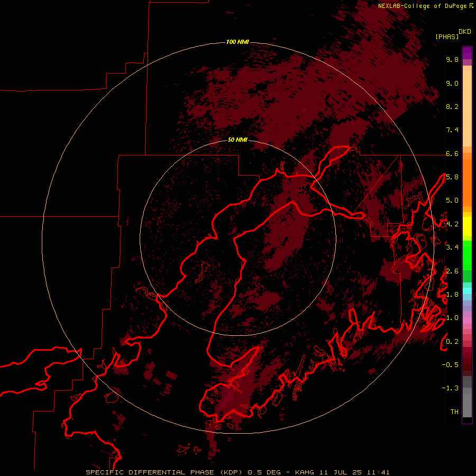This screenshot has width=476, height=476.
Task: Click the 6.6 scale value
Action: click(452, 153)
